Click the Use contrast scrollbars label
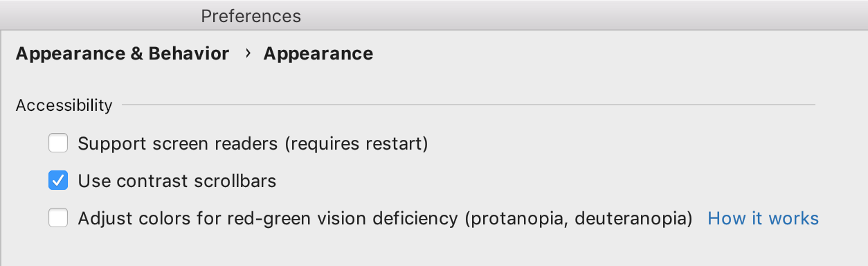 pos(177,181)
